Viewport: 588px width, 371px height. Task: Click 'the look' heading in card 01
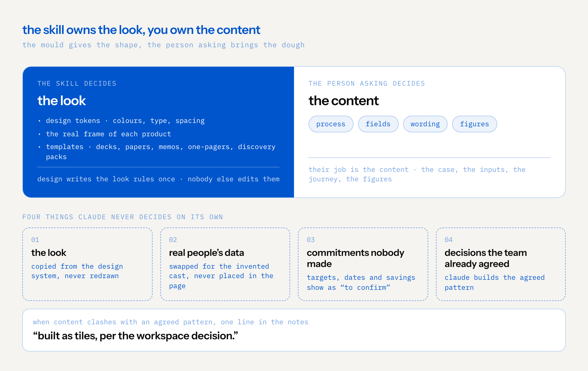[49, 253]
